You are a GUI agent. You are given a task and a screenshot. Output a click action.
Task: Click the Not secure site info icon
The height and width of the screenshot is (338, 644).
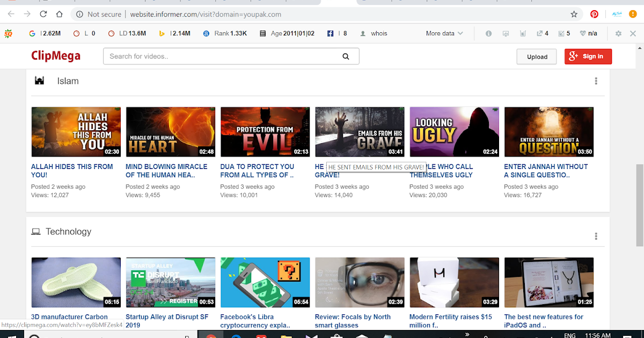pos(79,14)
